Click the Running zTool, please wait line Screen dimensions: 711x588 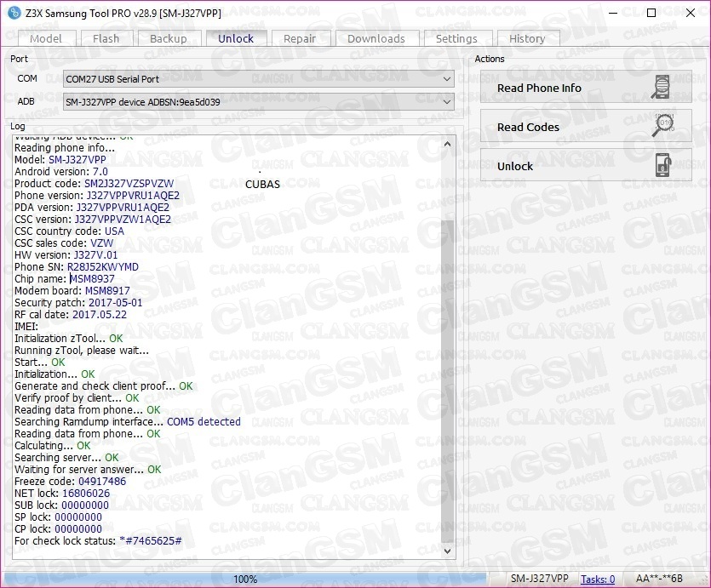[x=82, y=351]
